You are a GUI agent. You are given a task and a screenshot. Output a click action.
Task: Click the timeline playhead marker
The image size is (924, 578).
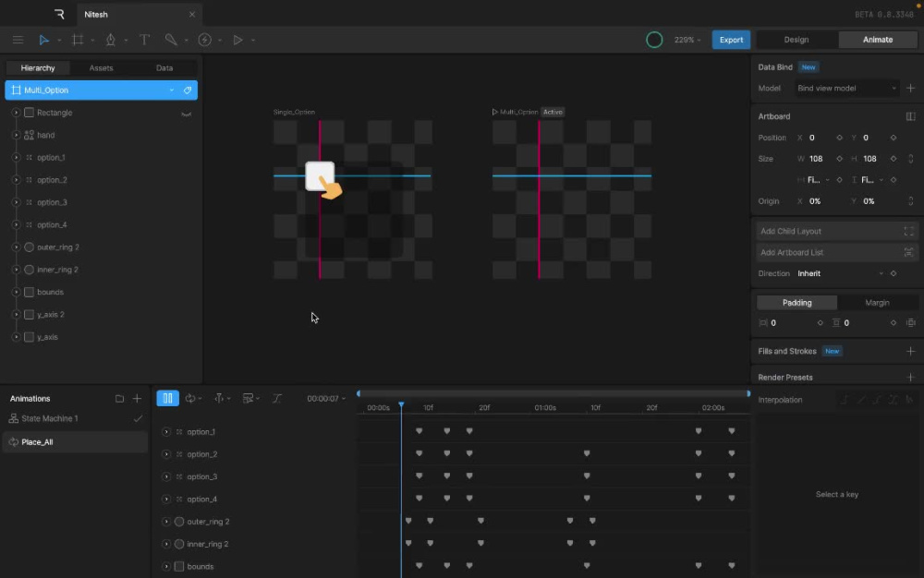[401, 405]
